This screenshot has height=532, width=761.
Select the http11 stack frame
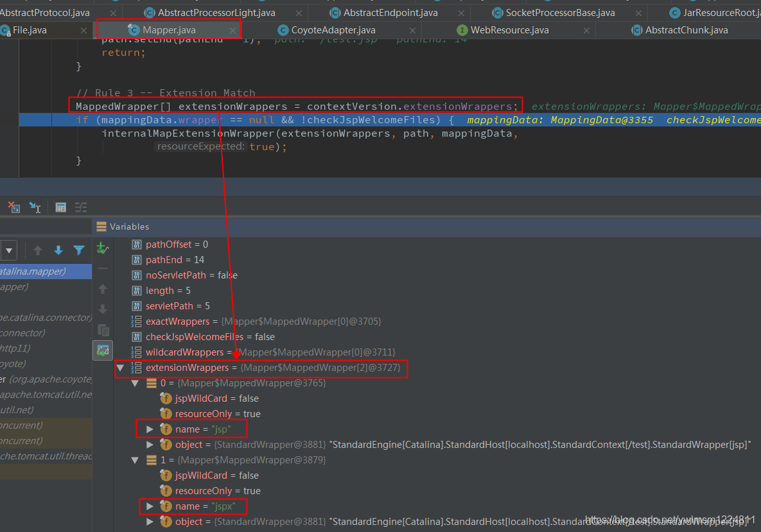(46, 348)
